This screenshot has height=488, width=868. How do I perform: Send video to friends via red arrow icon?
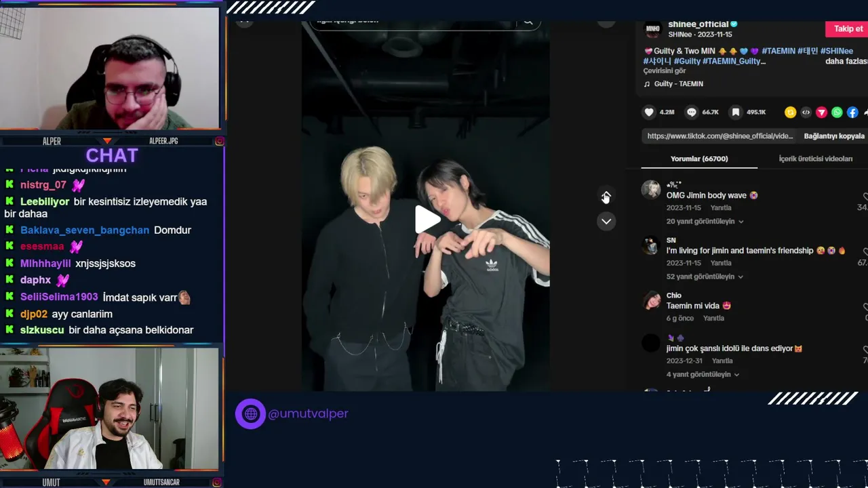pyautogui.click(x=821, y=113)
